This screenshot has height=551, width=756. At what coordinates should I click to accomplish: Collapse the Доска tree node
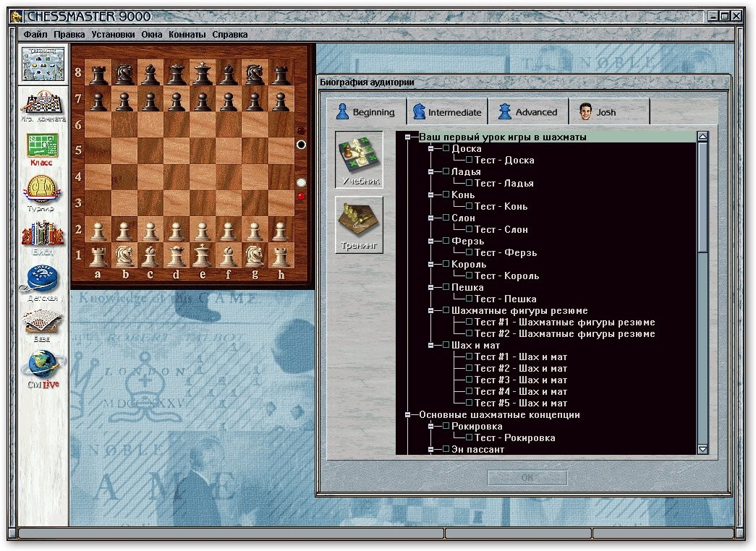(430, 148)
